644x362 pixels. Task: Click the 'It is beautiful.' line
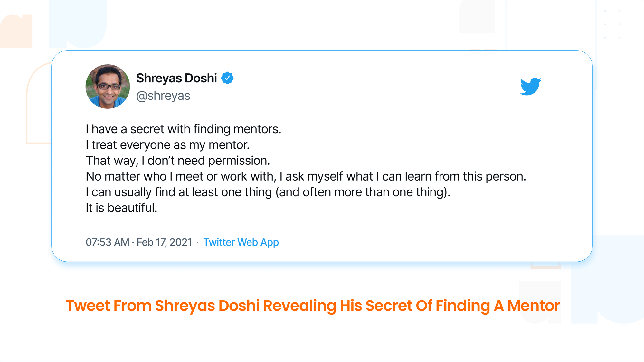[121, 208]
